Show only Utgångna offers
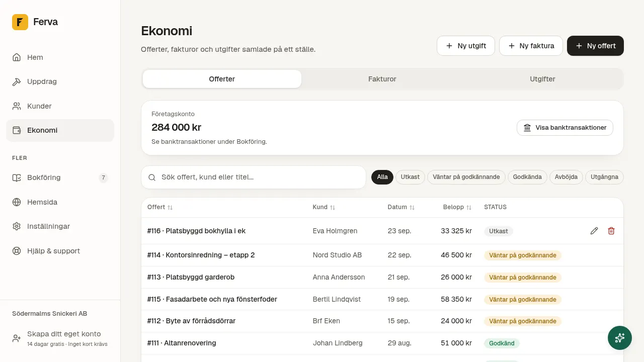 point(604,177)
